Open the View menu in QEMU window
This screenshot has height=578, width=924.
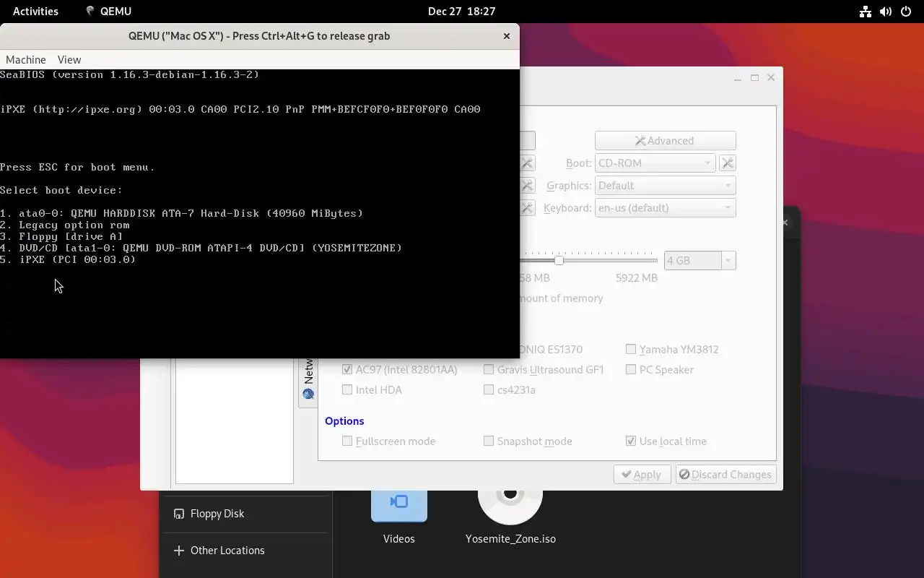pos(69,60)
